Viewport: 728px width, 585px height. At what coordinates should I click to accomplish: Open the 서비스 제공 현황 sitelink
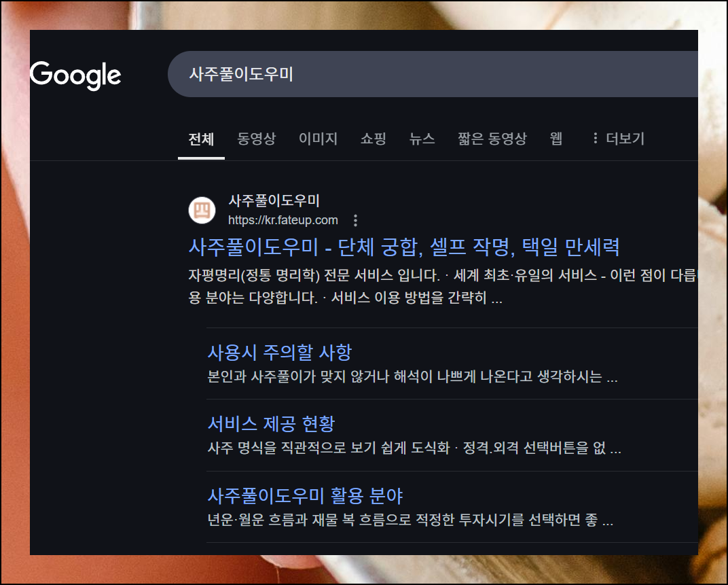tap(271, 423)
